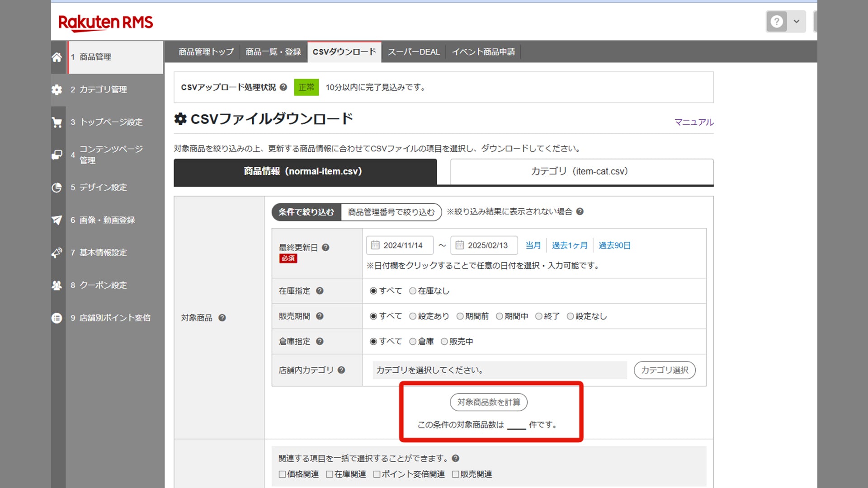Open the 商品管理トップ tab
The height and width of the screenshot is (488, 868).
[x=206, y=52]
